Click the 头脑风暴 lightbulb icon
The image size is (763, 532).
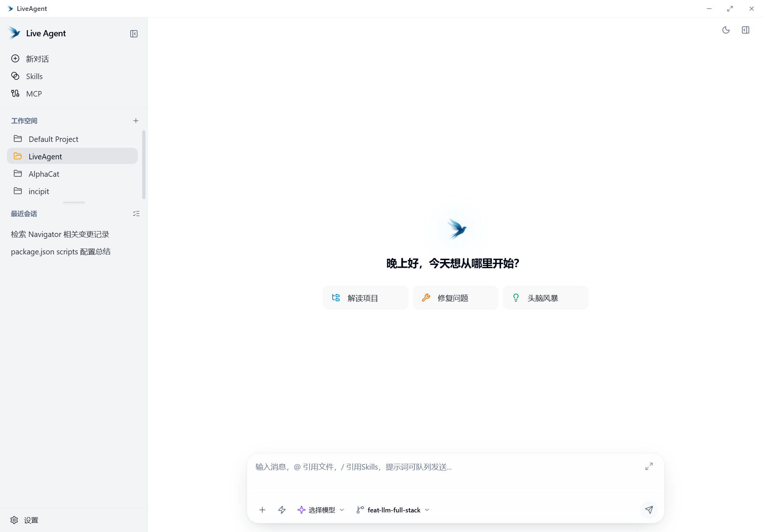click(x=516, y=298)
